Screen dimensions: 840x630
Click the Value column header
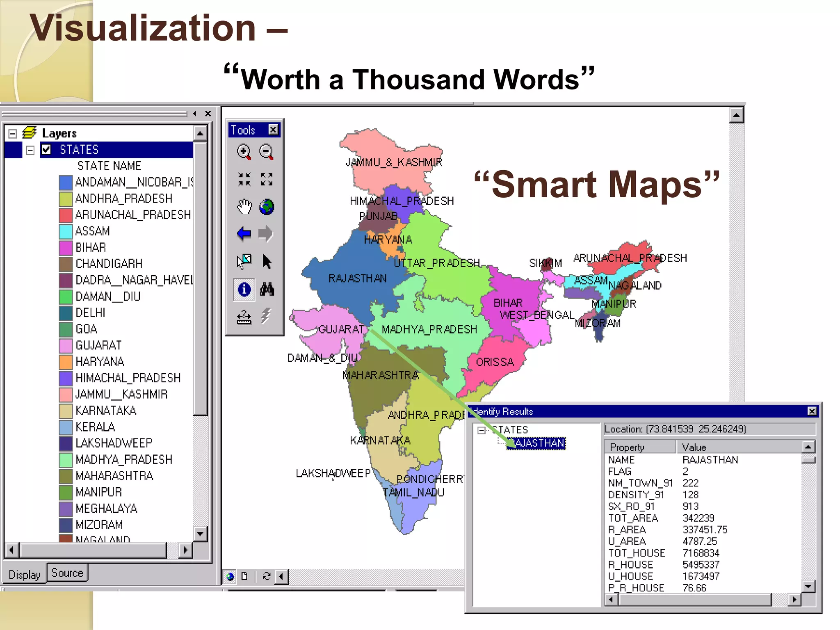coord(739,447)
